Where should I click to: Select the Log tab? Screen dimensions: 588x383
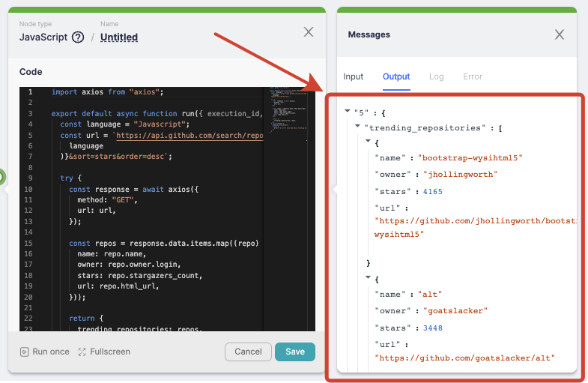(x=436, y=76)
